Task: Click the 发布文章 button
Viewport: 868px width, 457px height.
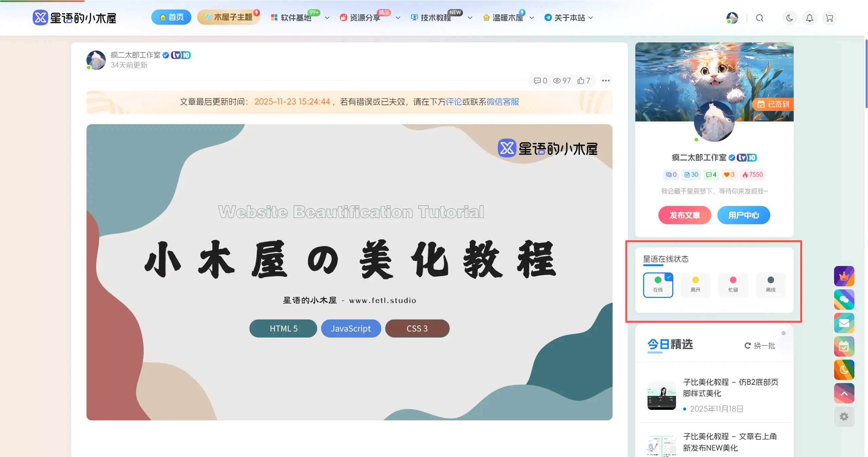Action: (684, 215)
